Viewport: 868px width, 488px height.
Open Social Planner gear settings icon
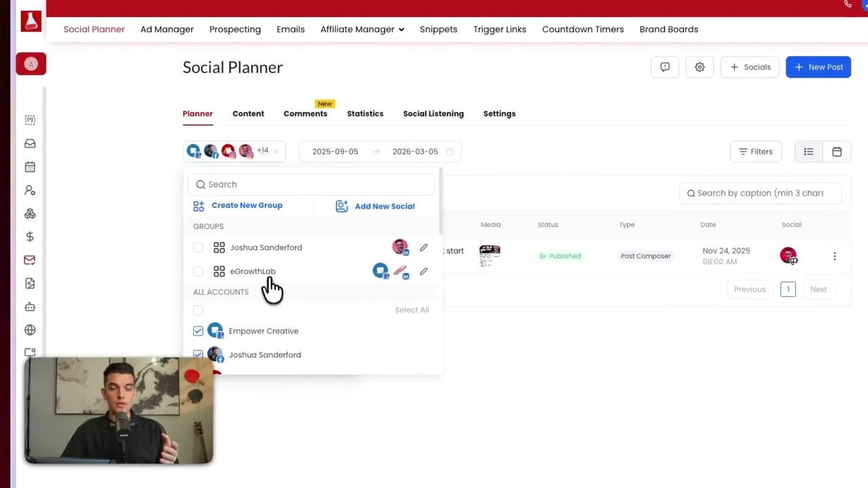coord(700,67)
